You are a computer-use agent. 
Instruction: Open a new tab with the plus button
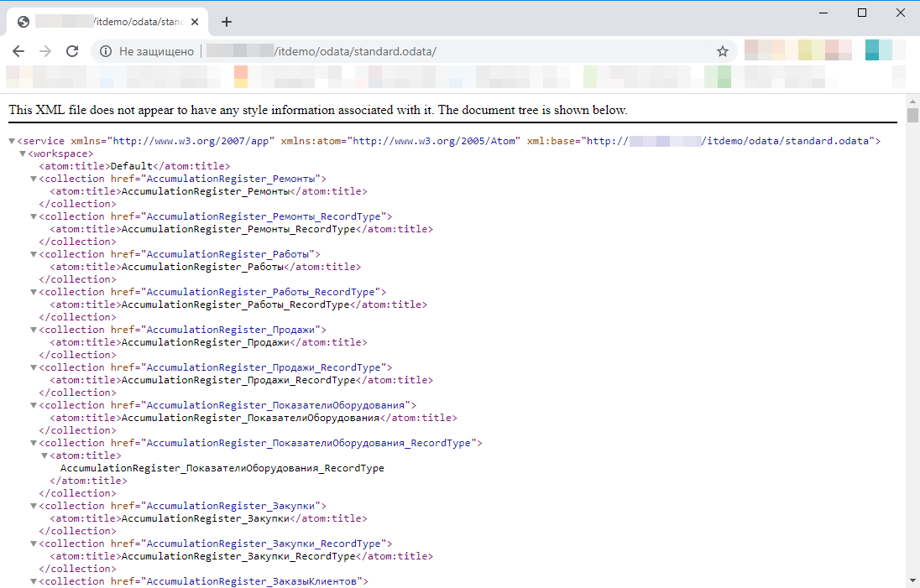(226, 22)
